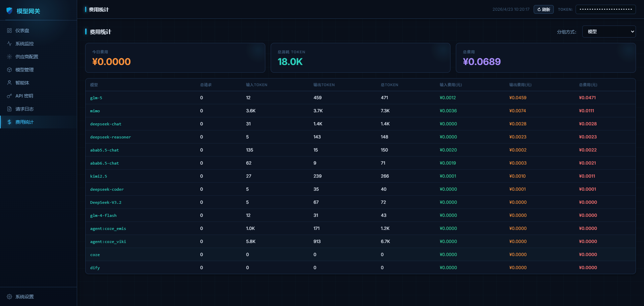Image resolution: width=644 pixels, height=306 pixels.
Task: Select the 系统监控 pulse icon
Action: click(x=9, y=44)
